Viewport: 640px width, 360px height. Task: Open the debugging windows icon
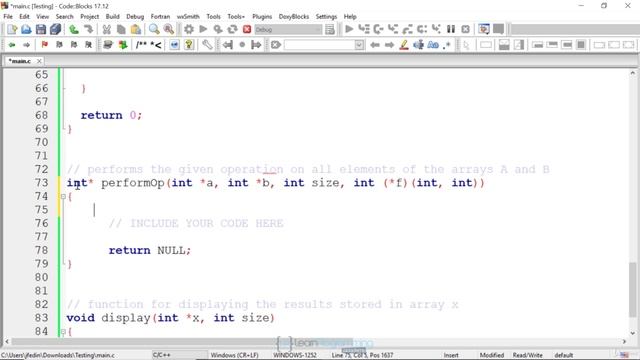point(484,29)
